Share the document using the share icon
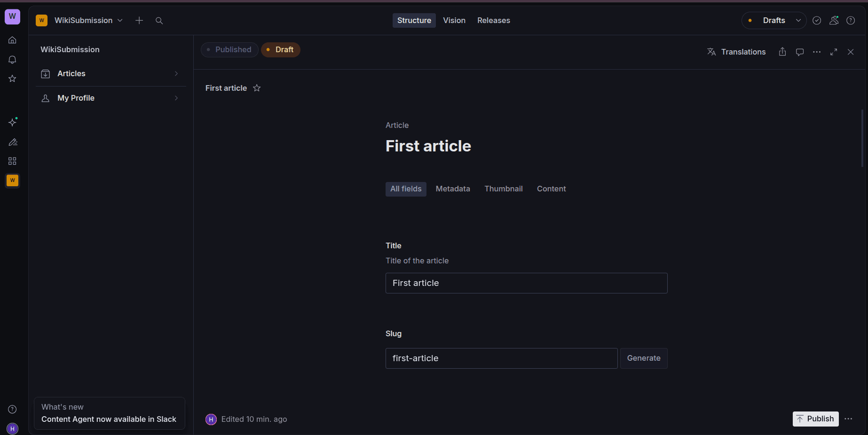The width and height of the screenshot is (868, 435). pos(782,52)
